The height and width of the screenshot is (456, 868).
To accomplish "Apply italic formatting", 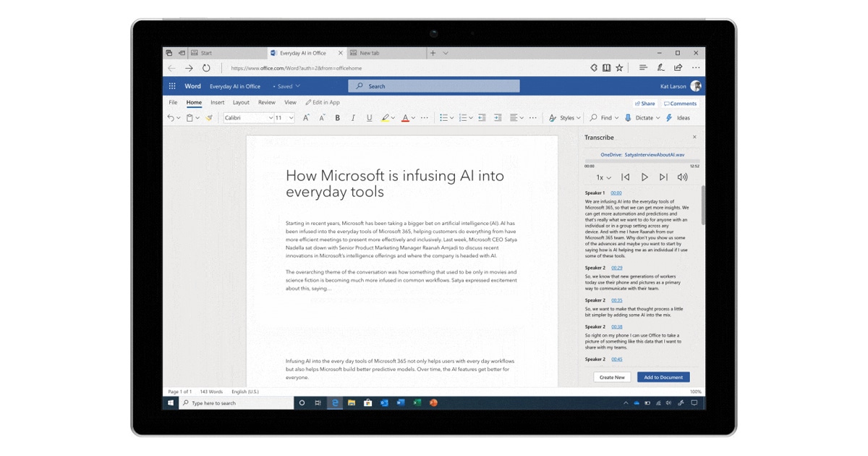I will click(353, 117).
